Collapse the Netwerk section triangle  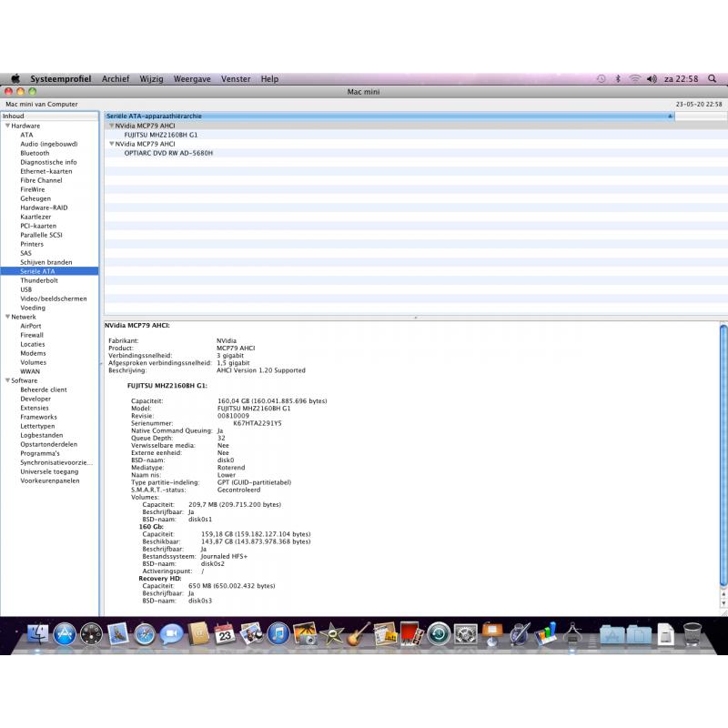coord(7,317)
